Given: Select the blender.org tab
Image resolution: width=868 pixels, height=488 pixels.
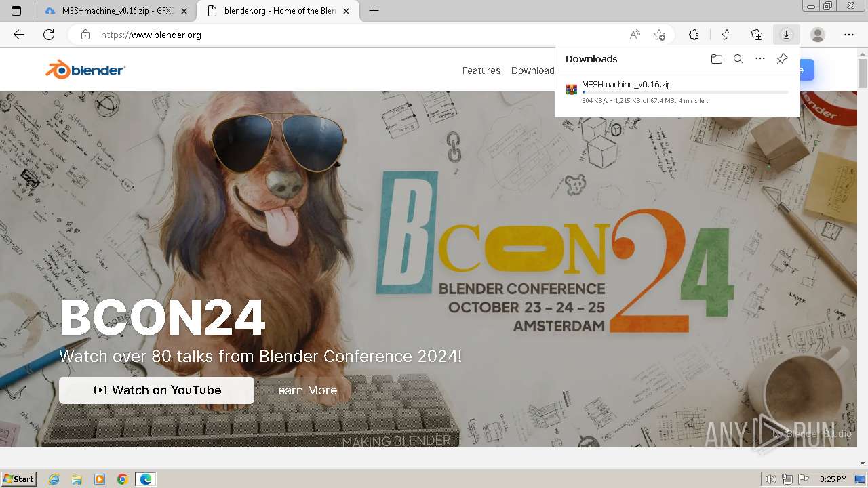Looking at the screenshot, I should click(279, 11).
